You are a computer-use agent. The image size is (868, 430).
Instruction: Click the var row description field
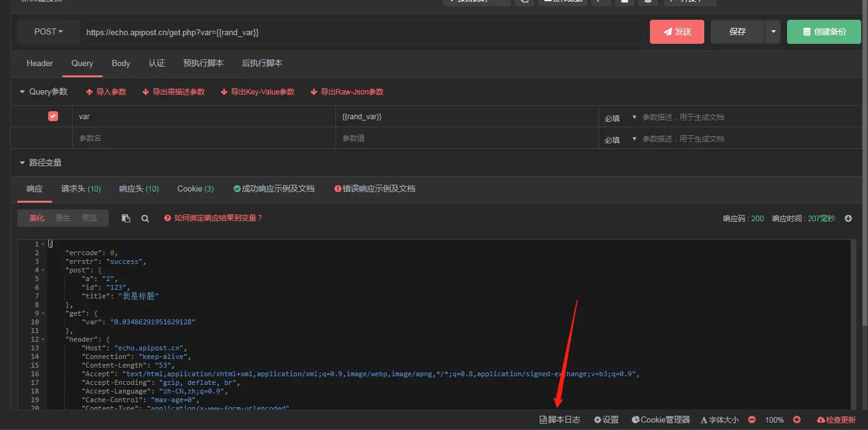coord(750,117)
